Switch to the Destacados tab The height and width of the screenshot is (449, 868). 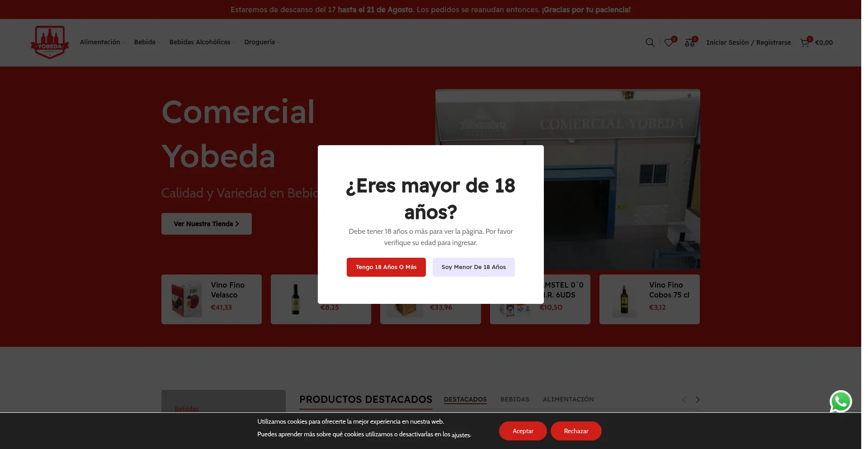coord(465,399)
